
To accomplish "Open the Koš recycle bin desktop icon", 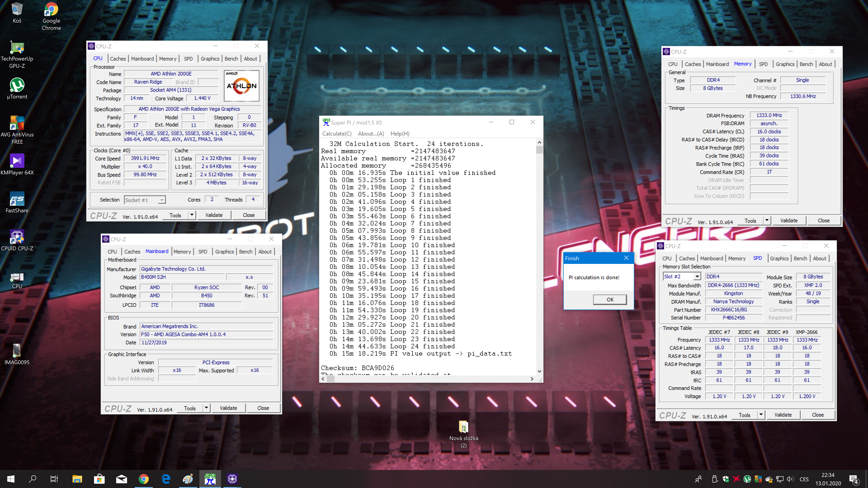I will tap(17, 13).
